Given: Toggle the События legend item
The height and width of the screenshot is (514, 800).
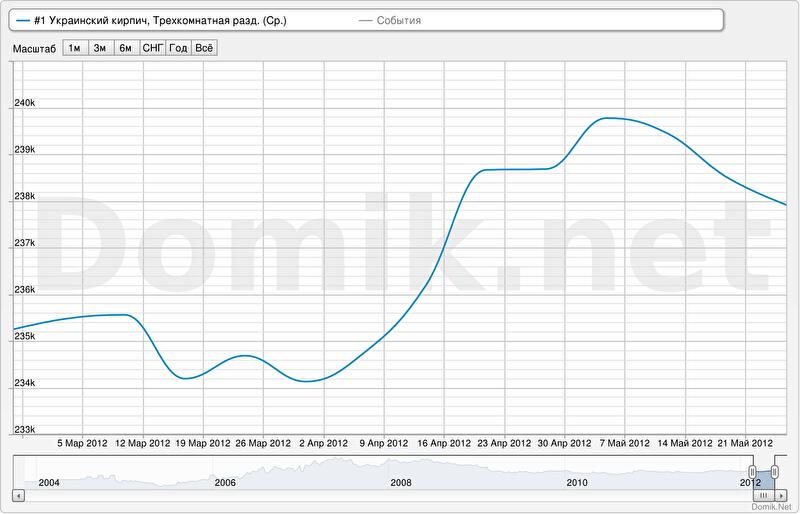Looking at the screenshot, I should tap(398, 20).
